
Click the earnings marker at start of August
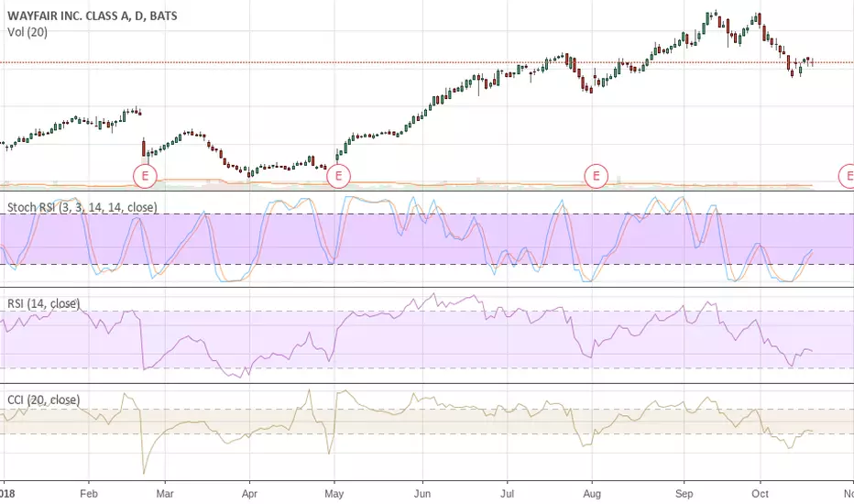pyautogui.click(x=596, y=176)
